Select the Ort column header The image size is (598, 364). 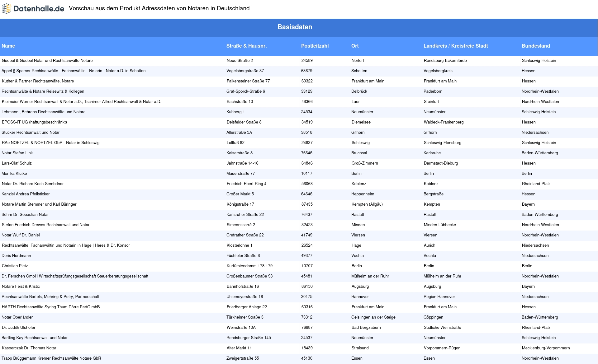[x=355, y=46]
